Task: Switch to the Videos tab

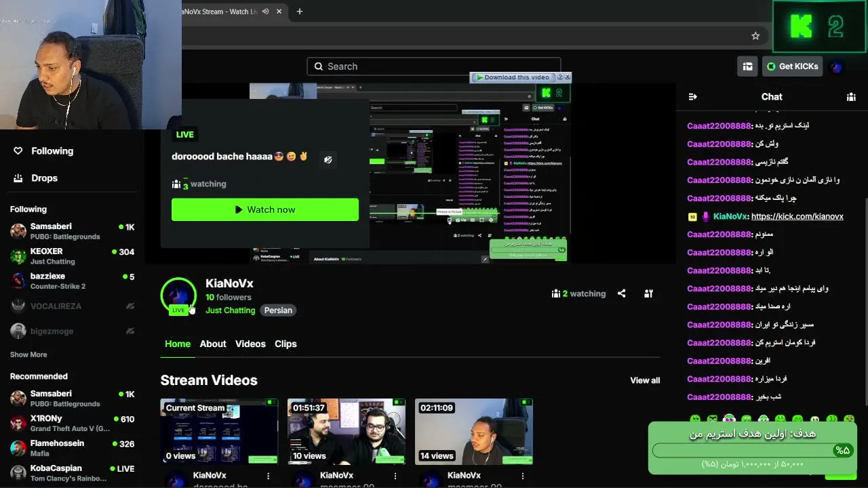Action: coord(250,344)
